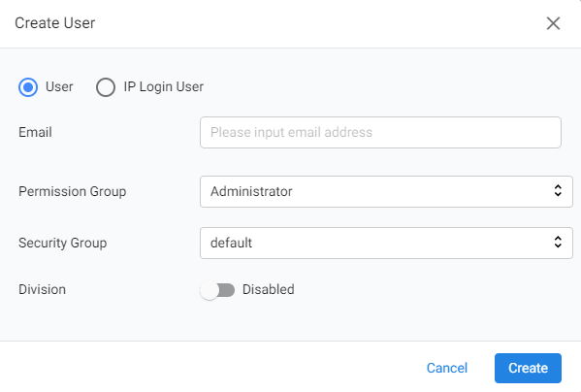Click the 'Disabled' label beside Division toggle
The width and height of the screenshot is (581, 392).
coord(269,289)
